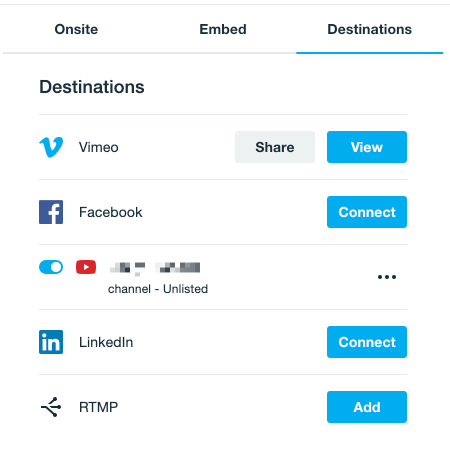This screenshot has height=455, width=450.
Task: Click the Vimeo View button
Action: click(x=367, y=147)
